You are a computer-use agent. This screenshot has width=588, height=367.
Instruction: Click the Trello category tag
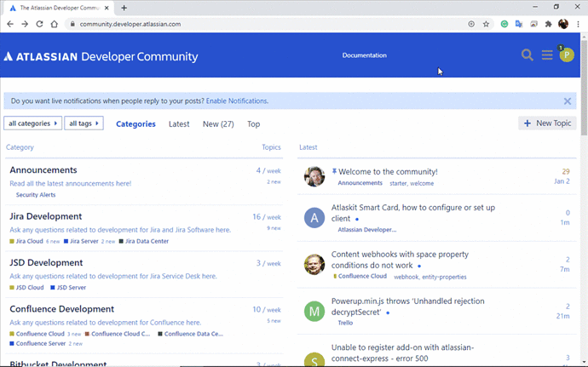pos(345,323)
